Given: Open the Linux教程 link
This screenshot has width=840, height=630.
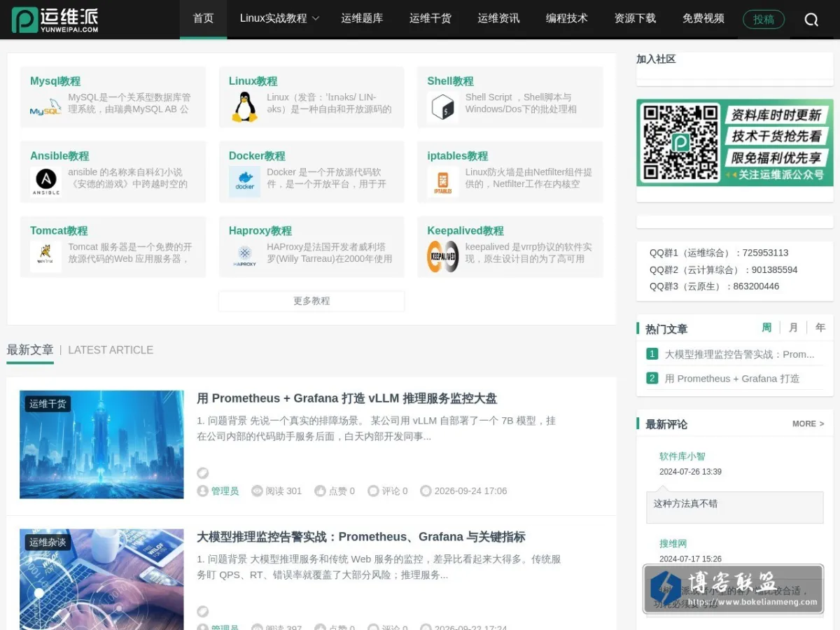Looking at the screenshot, I should coord(253,81).
